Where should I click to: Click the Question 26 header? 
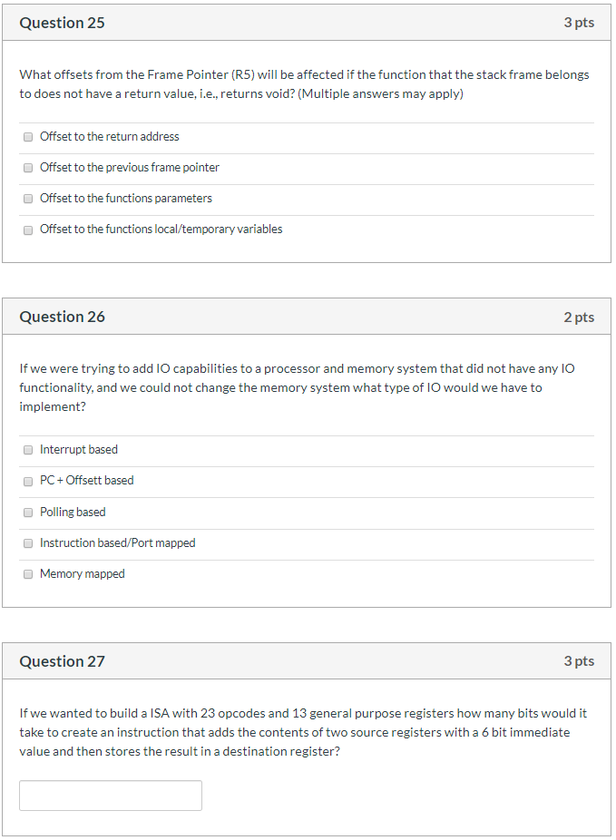point(62,317)
